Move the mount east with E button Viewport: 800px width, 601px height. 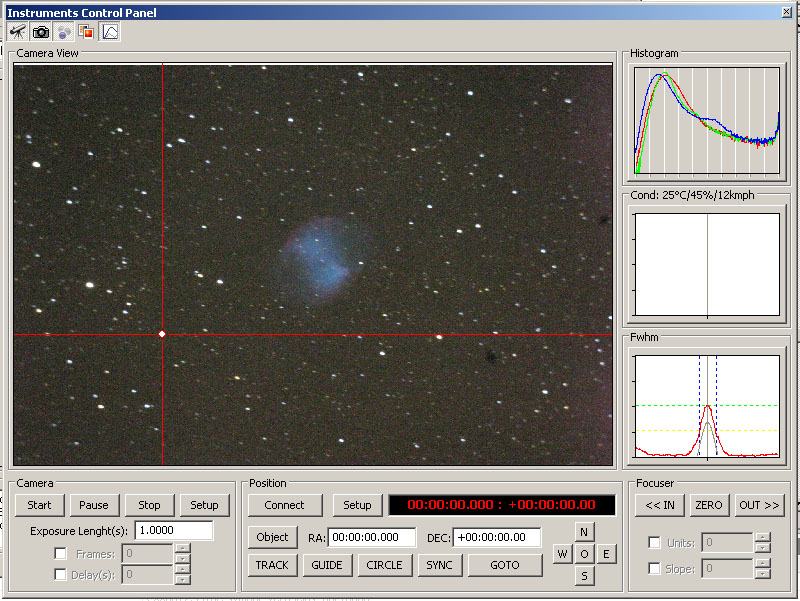(606, 554)
